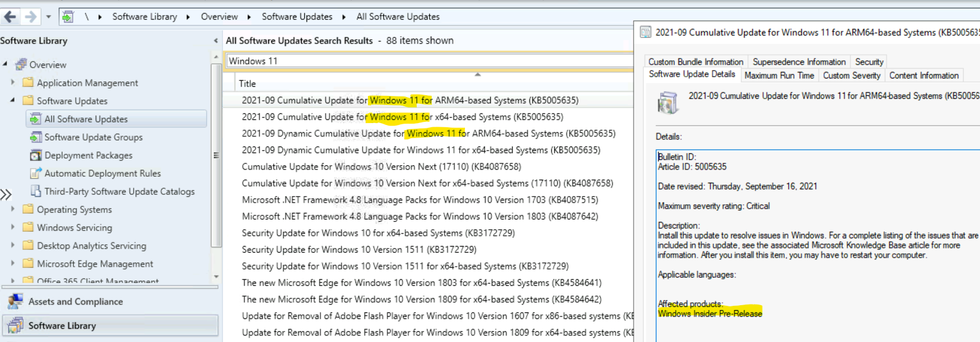The height and width of the screenshot is (342, 980).
Task: Switch to Maximum Run Time tab
Action: pyautogui.click(x=779, y=75)
